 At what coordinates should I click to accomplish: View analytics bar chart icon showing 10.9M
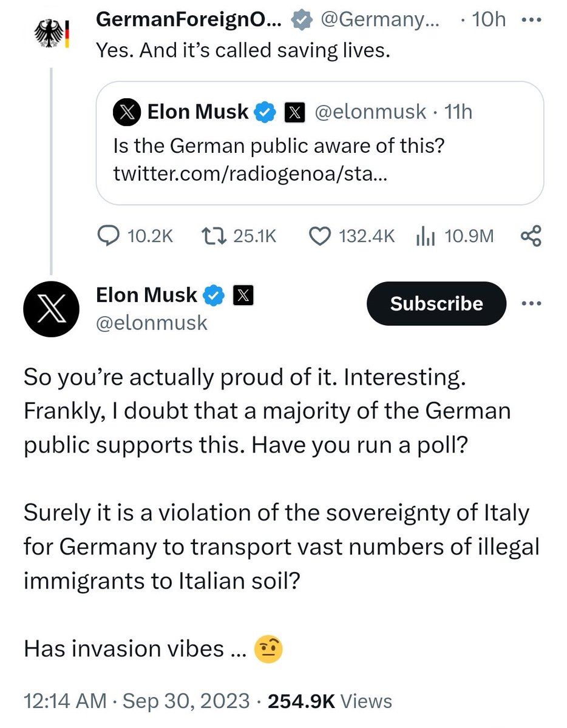[x=427, y=237]
